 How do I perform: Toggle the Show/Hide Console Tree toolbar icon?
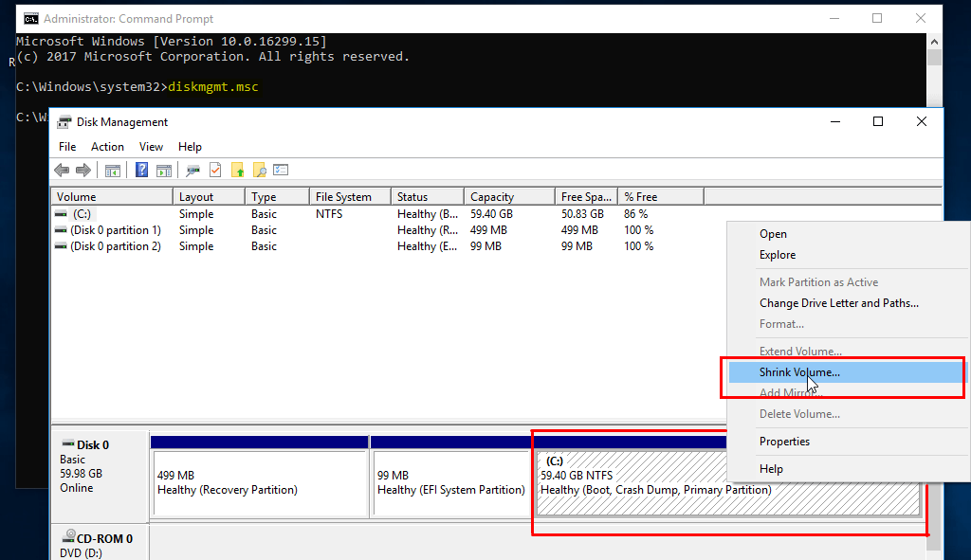(x=113, y=171)
